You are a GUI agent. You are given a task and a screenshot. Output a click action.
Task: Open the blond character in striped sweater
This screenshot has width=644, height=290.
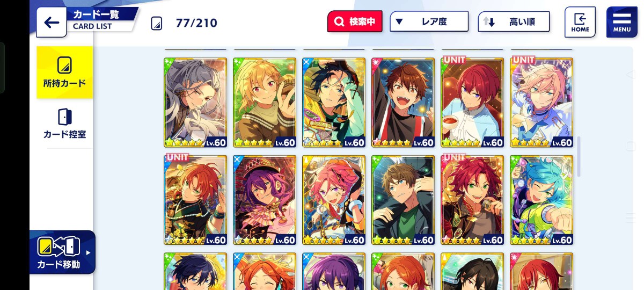point(265,103)
